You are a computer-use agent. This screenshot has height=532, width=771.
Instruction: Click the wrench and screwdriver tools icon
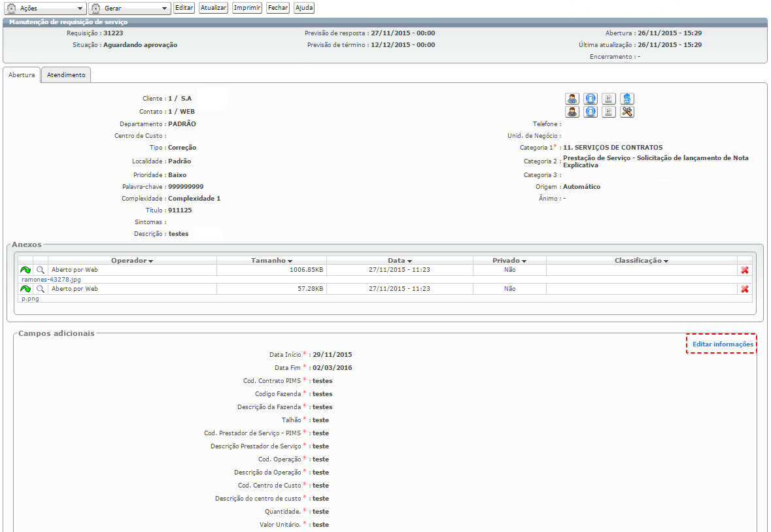626,112
